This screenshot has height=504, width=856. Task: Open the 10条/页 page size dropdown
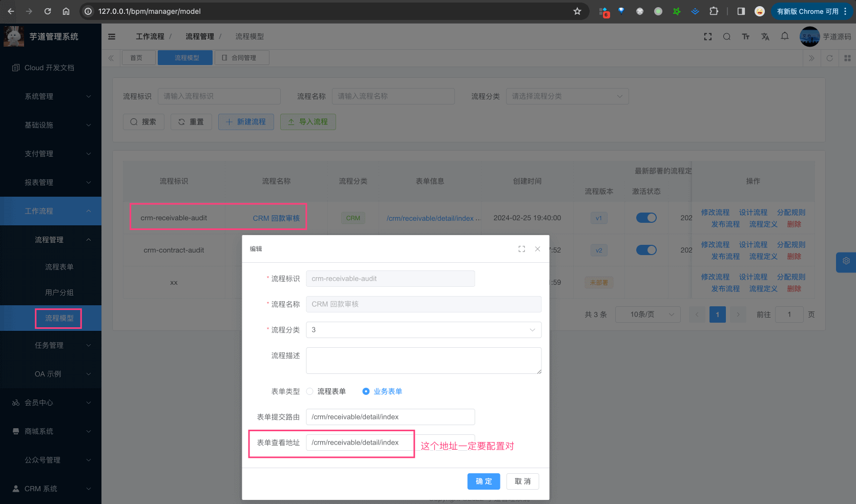pyautogui.click(x=648, y=314)
